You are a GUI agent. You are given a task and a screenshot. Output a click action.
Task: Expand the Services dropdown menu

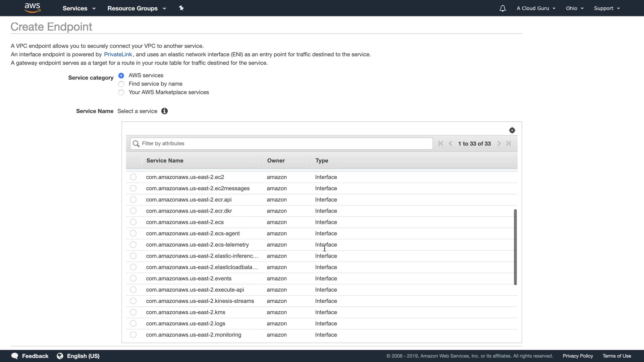tap(79, 8)
